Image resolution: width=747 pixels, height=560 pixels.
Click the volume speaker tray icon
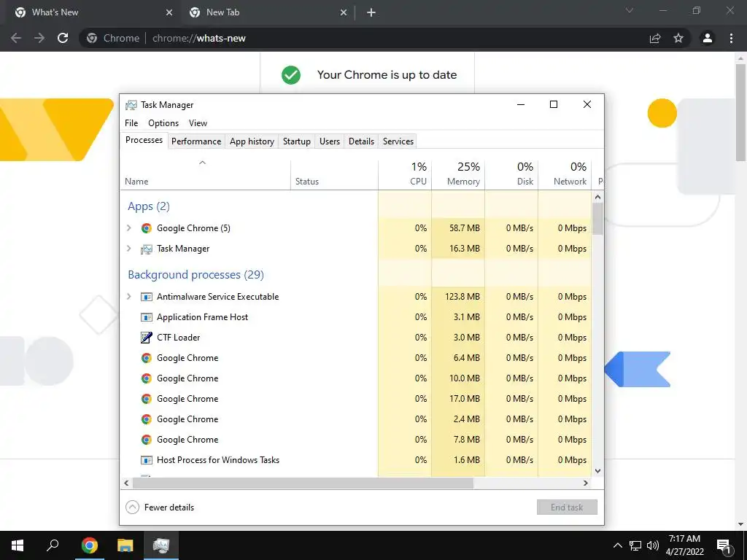pyautogui.click(x=653, y=545)
